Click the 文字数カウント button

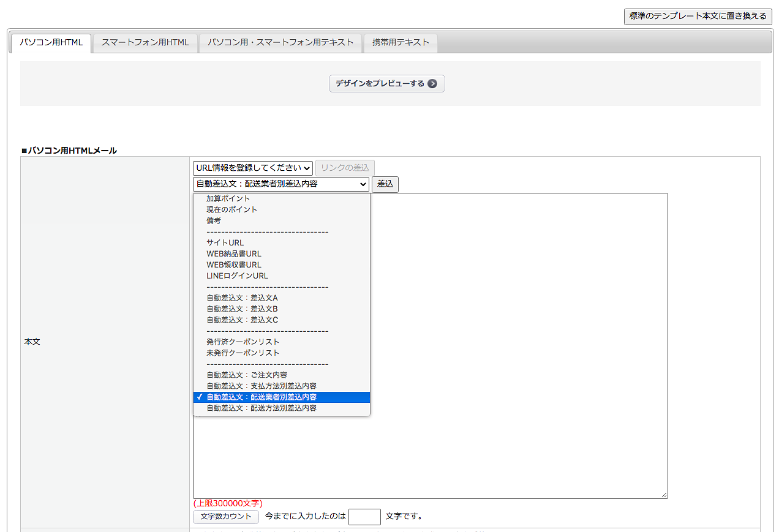pyautogui.click(x=226, y=517)
